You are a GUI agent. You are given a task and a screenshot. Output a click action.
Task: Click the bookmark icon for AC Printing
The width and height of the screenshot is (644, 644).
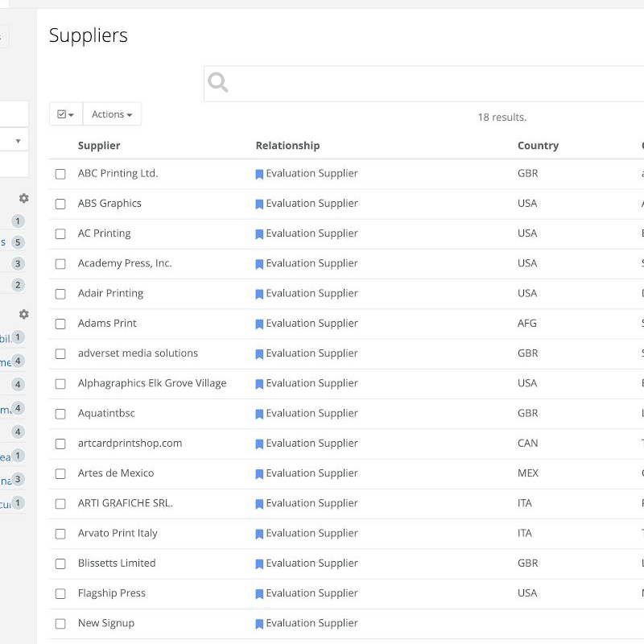pyautogui.click(x=259, y=234)
